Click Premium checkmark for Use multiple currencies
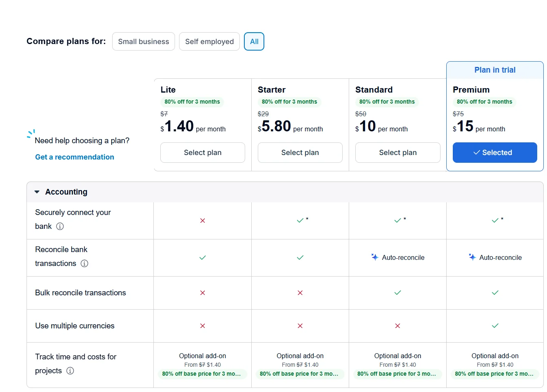Viewport: 547px width, 392px height. pos(495,326)
